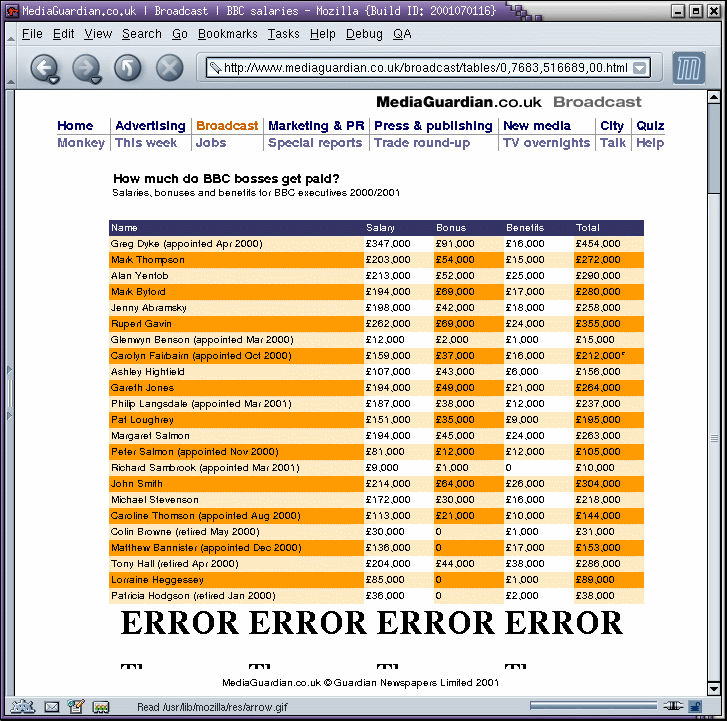
Task: Click the vertical scrollbar up arrow
Action: pyautogui.click(x=714, y=97)
